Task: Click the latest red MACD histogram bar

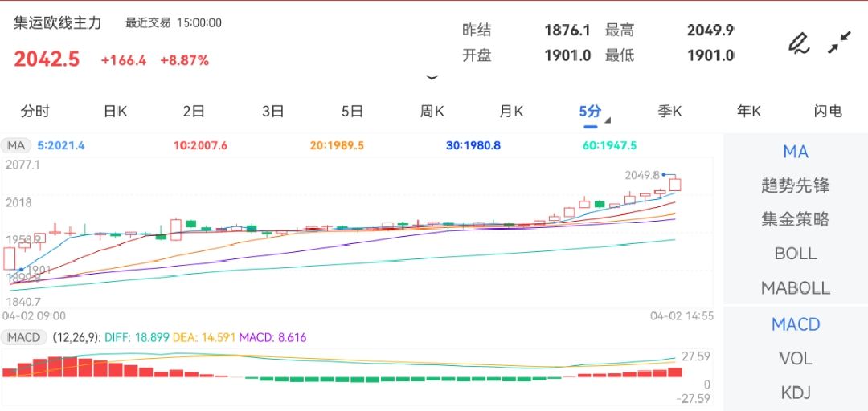Action: 675,372
